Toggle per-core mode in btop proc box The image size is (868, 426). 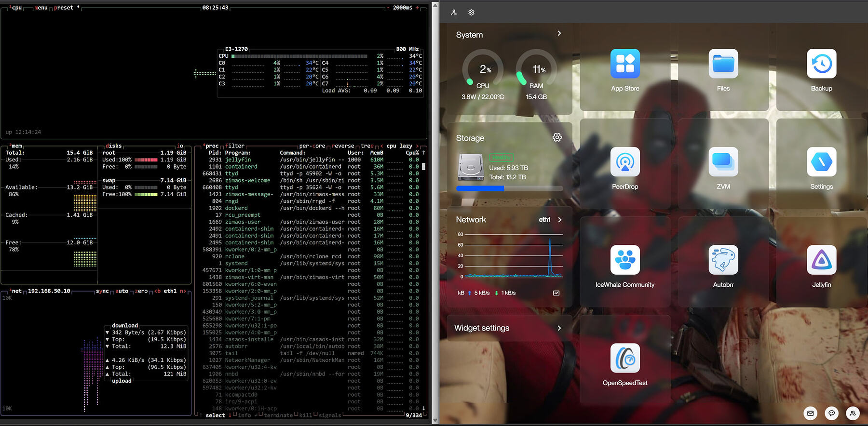(x=312, y=146)
